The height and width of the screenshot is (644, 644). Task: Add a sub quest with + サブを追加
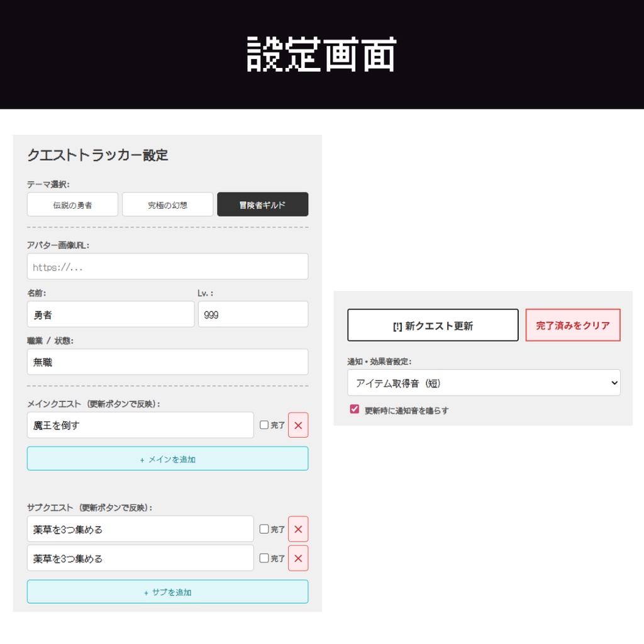[167, 591]
